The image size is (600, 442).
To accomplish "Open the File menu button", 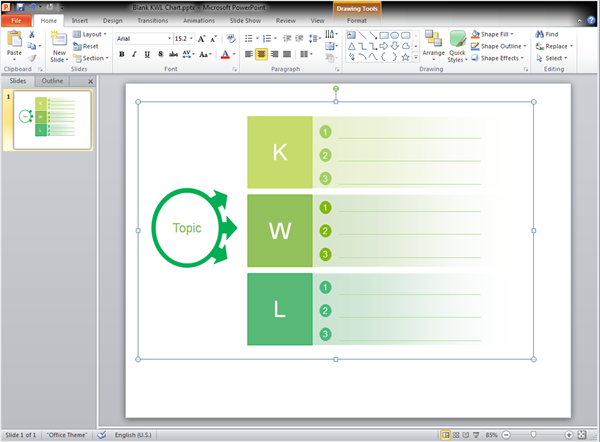I will (17, 20).
